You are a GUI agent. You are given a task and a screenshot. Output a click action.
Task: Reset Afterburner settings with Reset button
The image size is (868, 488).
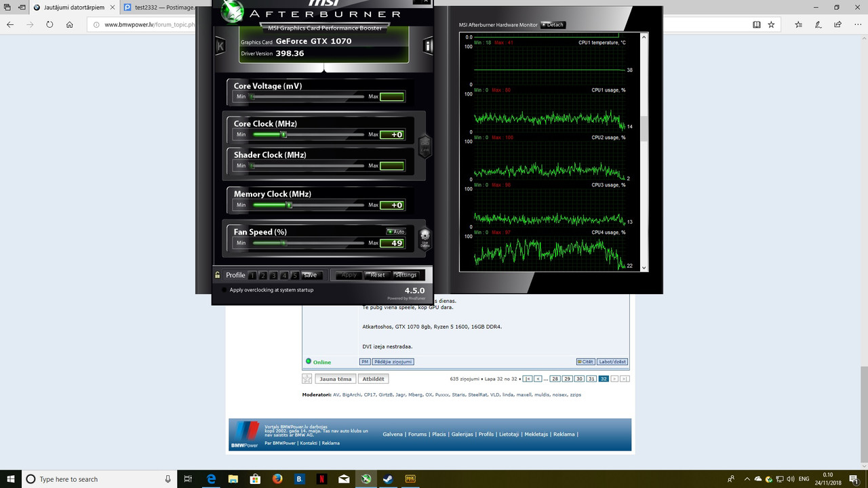(378, 275)
